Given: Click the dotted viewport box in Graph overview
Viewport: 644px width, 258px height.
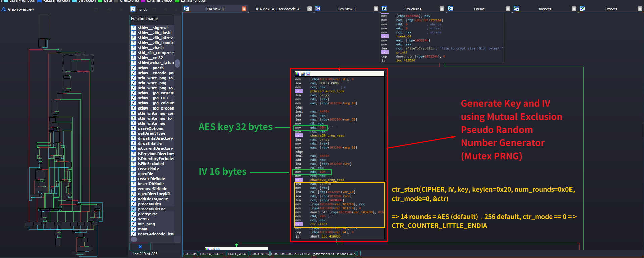Looking at the screenshot, I should [x=78, y=64].
